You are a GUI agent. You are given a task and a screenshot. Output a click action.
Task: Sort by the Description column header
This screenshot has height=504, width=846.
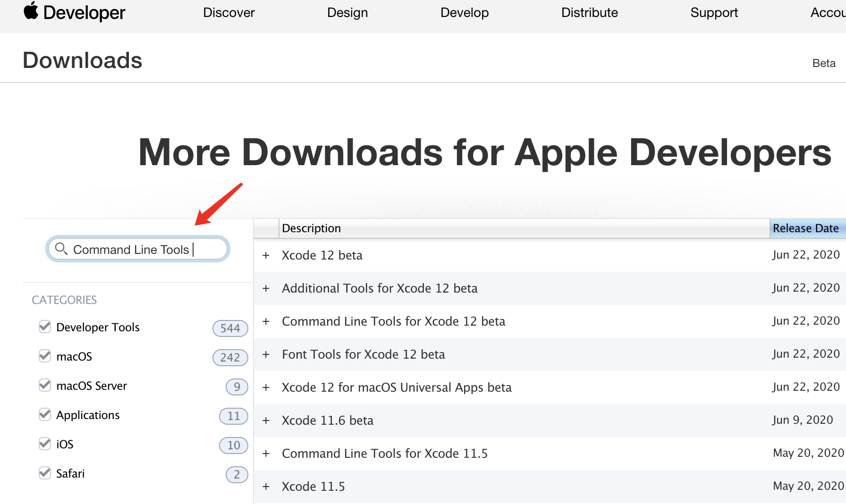pos(524,228)
